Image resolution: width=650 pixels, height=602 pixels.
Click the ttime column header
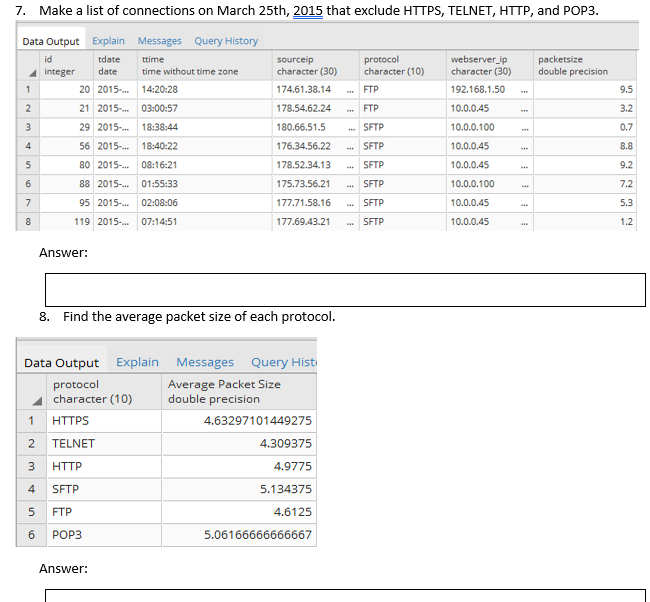click(205, 66)
